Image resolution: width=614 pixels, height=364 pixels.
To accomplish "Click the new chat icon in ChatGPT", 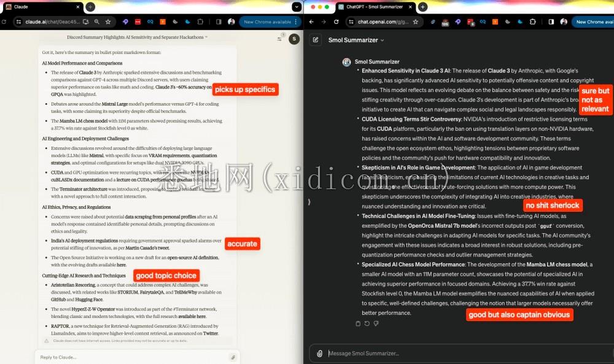I will [316, 40].
